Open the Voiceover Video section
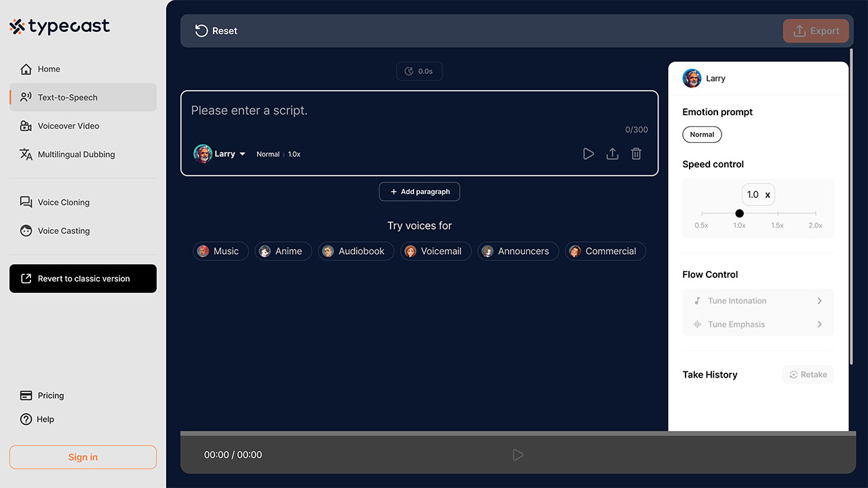868x488 pixels. coord(83,126)
